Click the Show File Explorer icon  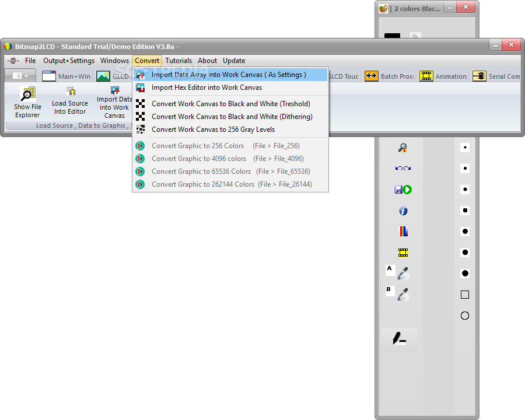coord(27,94)
